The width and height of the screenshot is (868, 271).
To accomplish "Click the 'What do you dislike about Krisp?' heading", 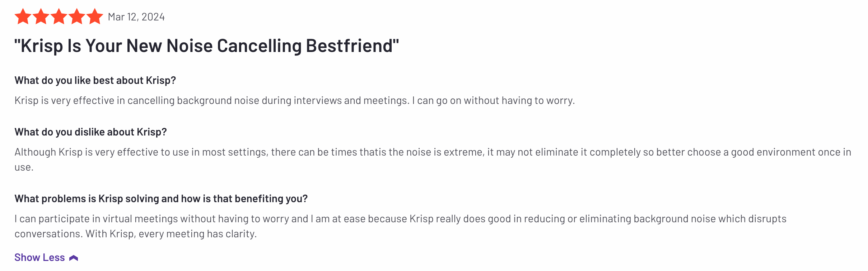I will tap(90, 132).
